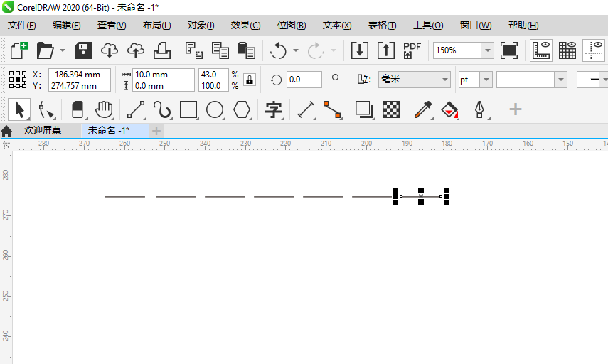608x364 pixels.
Task: Click the Cut icon
Action: tap(194, 50)
